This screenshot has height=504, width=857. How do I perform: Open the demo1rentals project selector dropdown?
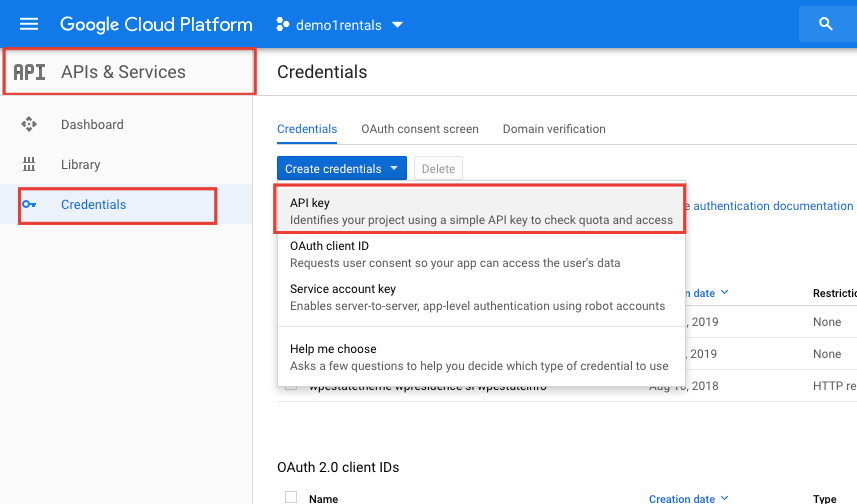coord(339,25)
